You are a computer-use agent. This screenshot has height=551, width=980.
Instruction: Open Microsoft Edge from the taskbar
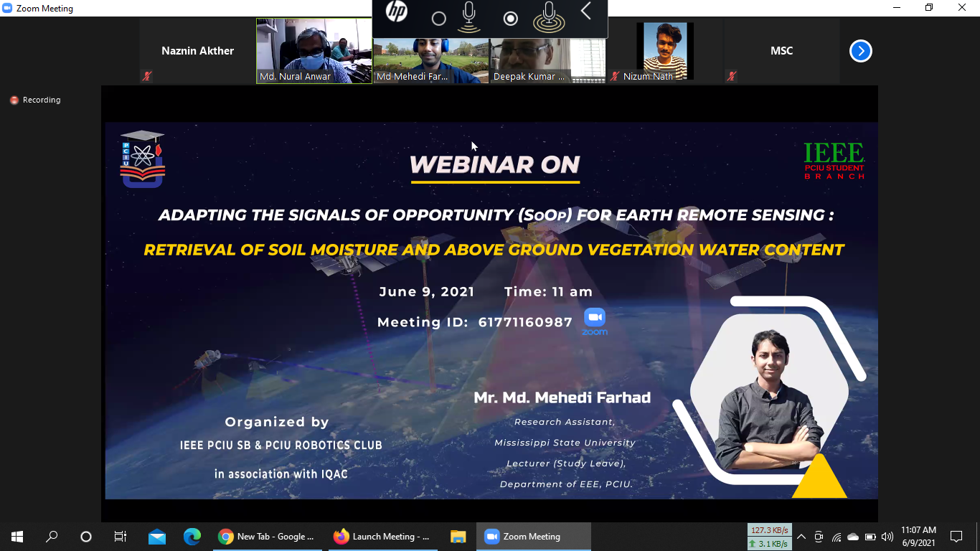click(192, 537)
